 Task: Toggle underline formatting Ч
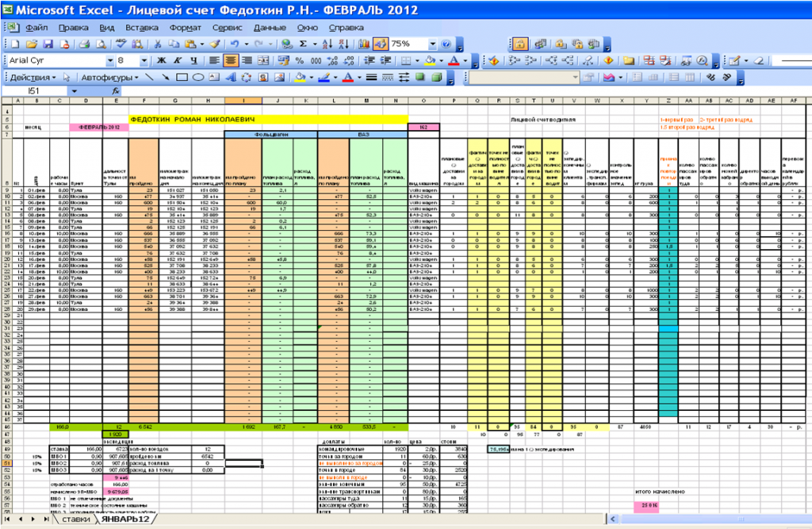coord(194,60)
